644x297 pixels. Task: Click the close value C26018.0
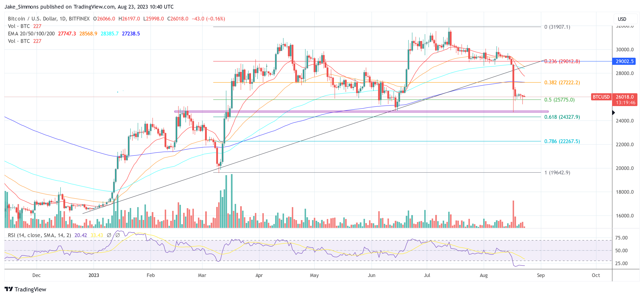coord(178,19)
